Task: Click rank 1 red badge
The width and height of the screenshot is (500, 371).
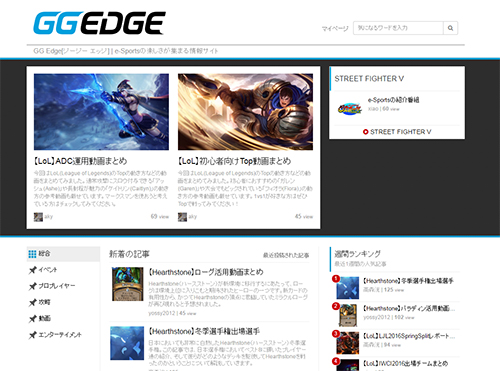Action: click(x=336, y=279)
